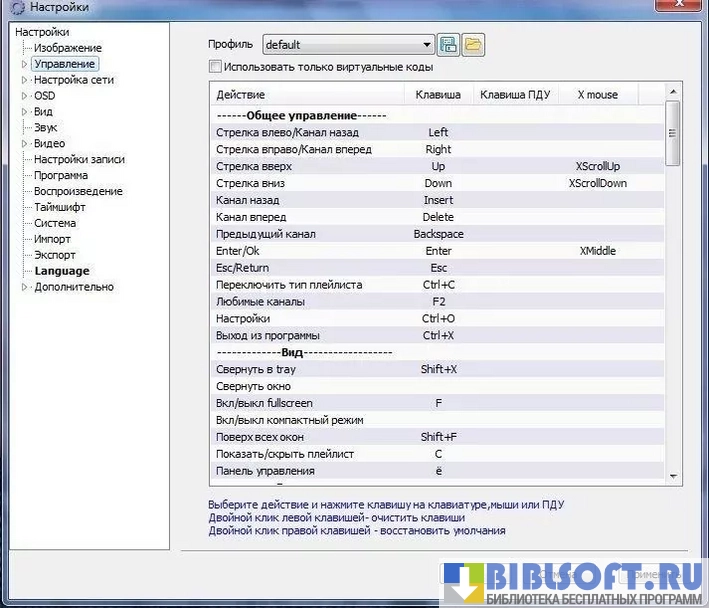The width and height of the screenshot is (709, 608).
Task: Click the save profile floppy disk icon
Action: click(x=449, y=44)
